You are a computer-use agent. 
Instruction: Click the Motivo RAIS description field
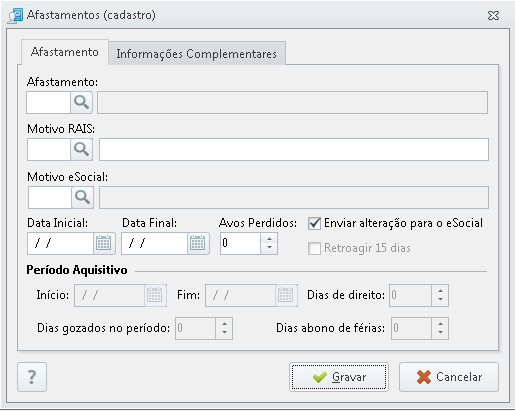pos(294,149)
